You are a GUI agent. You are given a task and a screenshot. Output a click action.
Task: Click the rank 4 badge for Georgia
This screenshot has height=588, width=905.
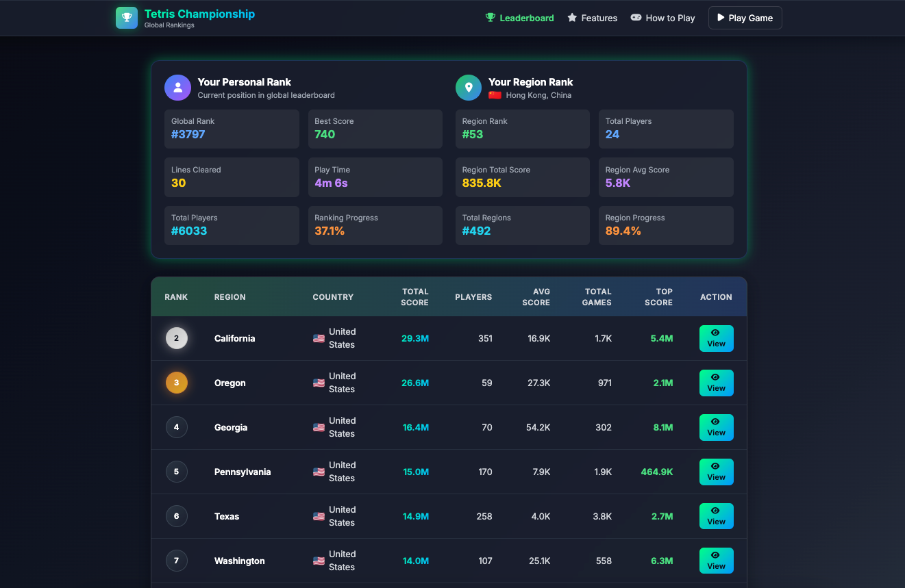(x=176, y=427)
